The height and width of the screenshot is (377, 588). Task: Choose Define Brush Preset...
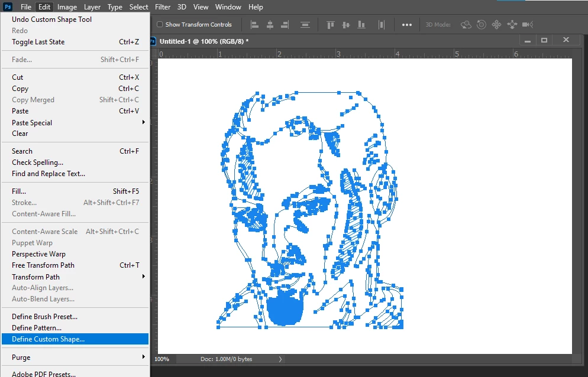coord(75,317)
